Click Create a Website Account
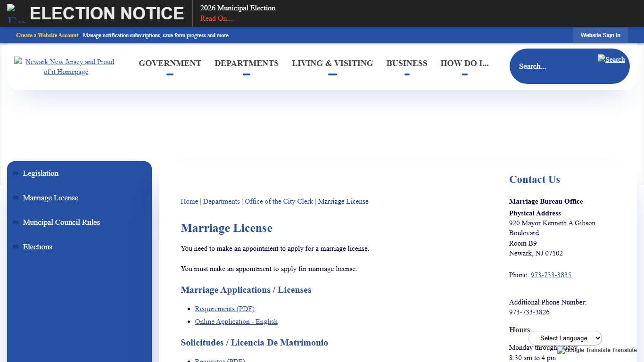 47,35
